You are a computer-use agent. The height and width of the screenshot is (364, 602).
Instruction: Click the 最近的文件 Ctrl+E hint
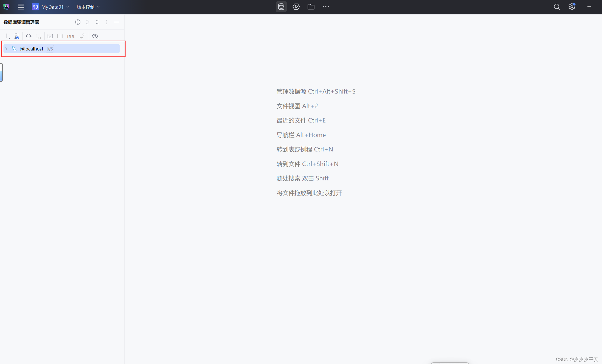pyautogui.click(x=301, y=120)
